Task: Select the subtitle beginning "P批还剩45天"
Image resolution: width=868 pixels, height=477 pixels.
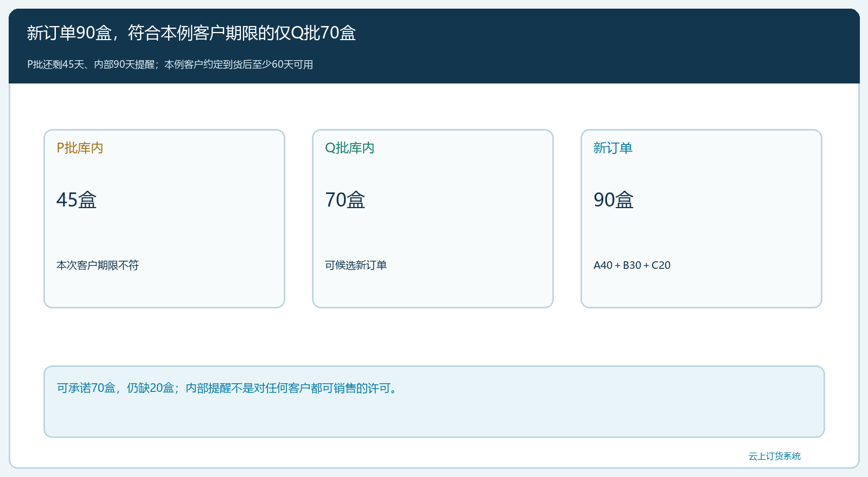Action: point(170,65)
